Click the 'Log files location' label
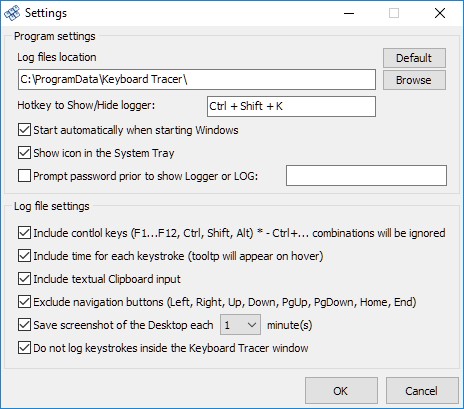Viewport: 464px width, 409px height. (x=57, y=57)
